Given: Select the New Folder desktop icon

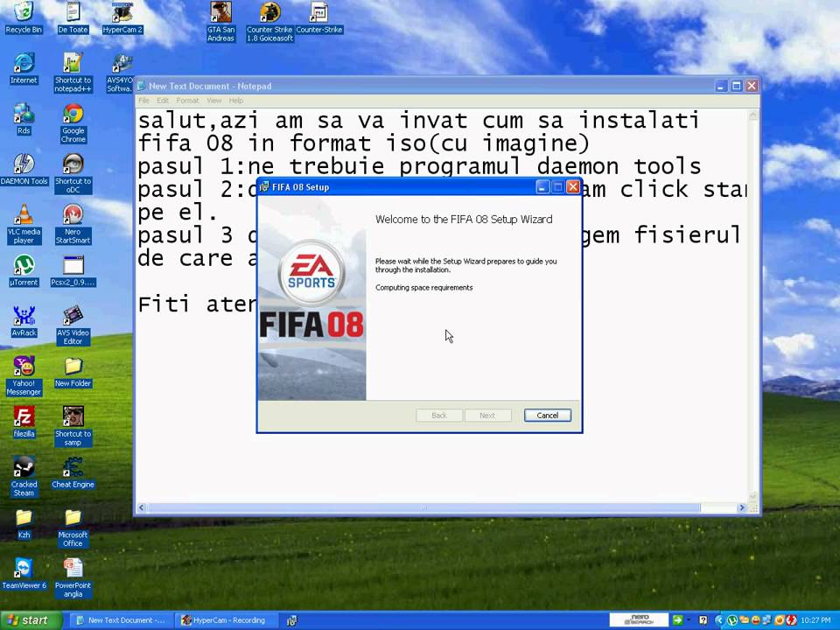Looking at the screenshot, I should pos(73,372).
